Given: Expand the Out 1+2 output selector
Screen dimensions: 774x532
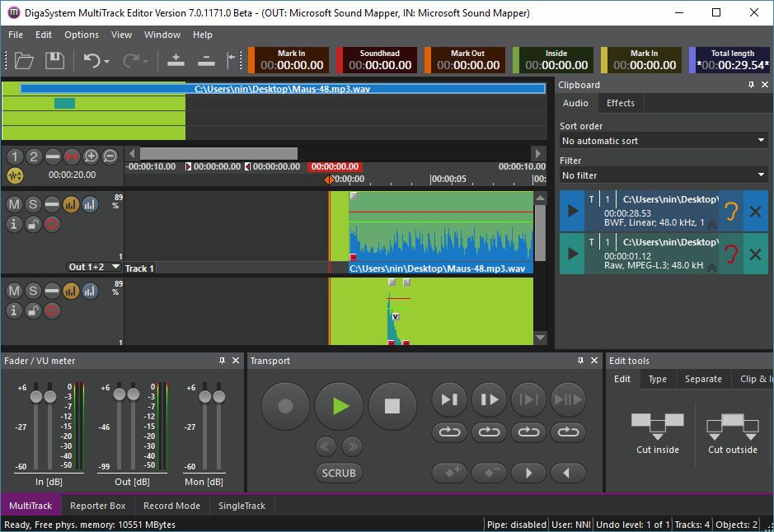Looking at the screenshot, I should 94,267.
